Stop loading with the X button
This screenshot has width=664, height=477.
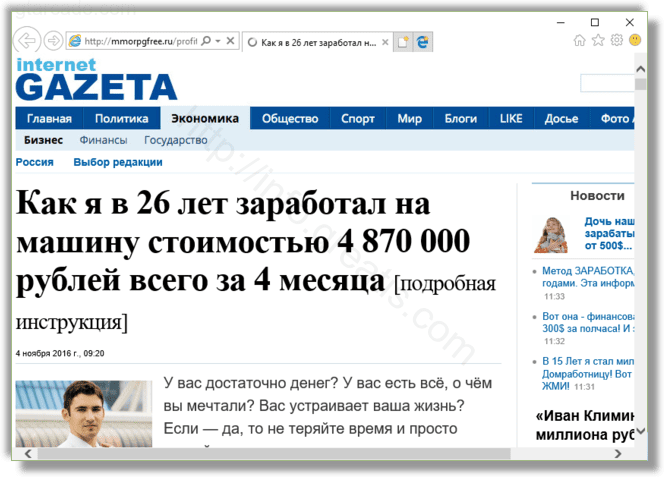[x=231, y=42]
